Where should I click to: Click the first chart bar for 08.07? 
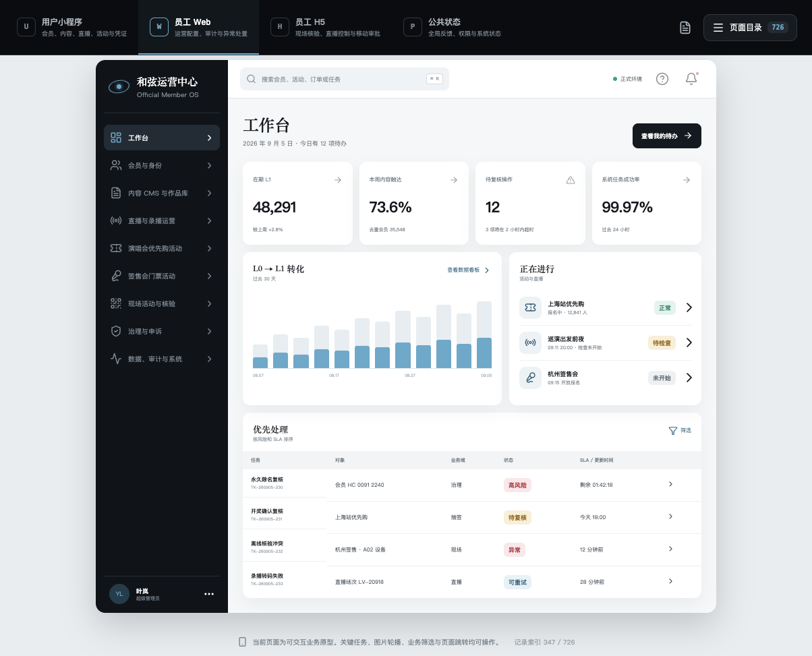click(x=260, y=357)
